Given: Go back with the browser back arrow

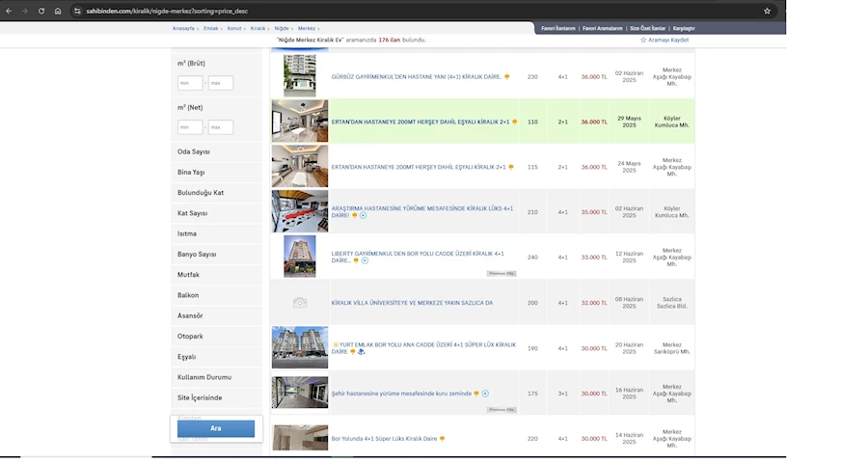Looking at the screenshot, I should [10, 11].
